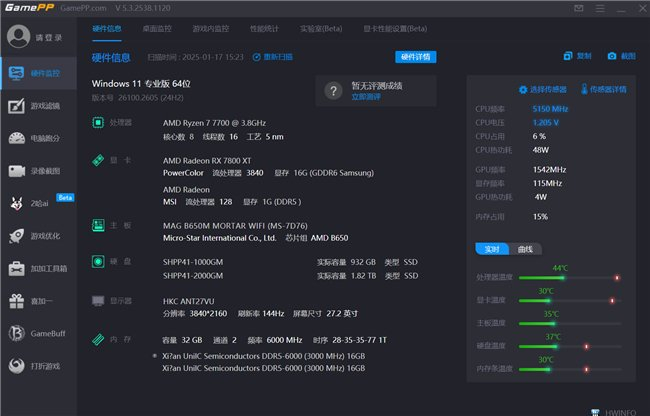Select 曲线 curve view toggle
Image resolution: width=650 pixels, height=416 pixels.
525,249
